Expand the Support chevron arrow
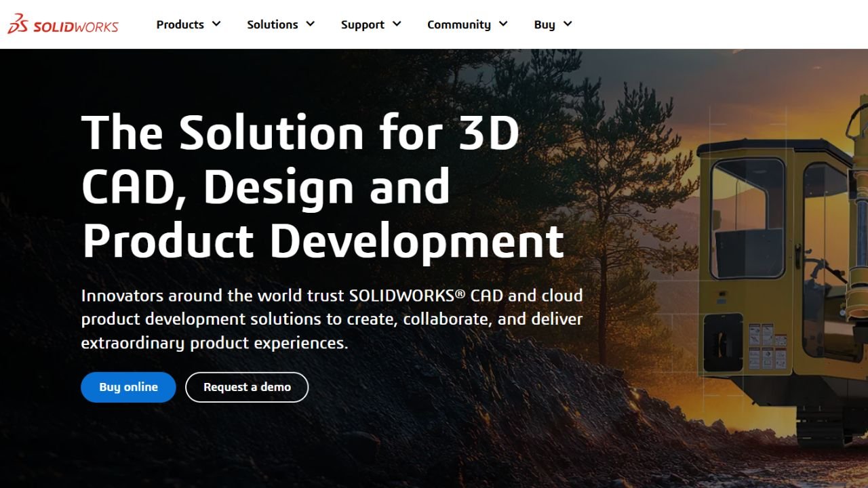The height and width of the screenshot is (488, 868). point(397,24)
